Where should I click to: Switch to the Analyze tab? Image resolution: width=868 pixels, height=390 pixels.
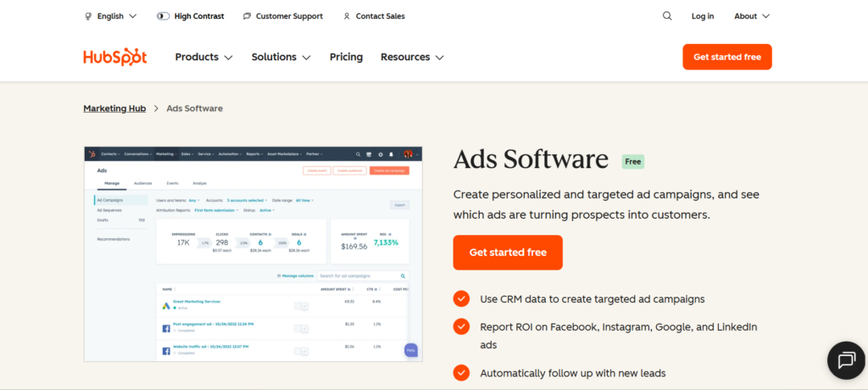(x=199, y=183)
